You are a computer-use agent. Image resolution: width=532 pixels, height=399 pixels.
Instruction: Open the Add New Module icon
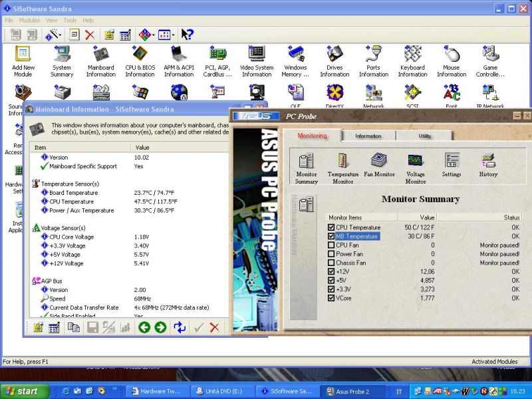point(23,61)
